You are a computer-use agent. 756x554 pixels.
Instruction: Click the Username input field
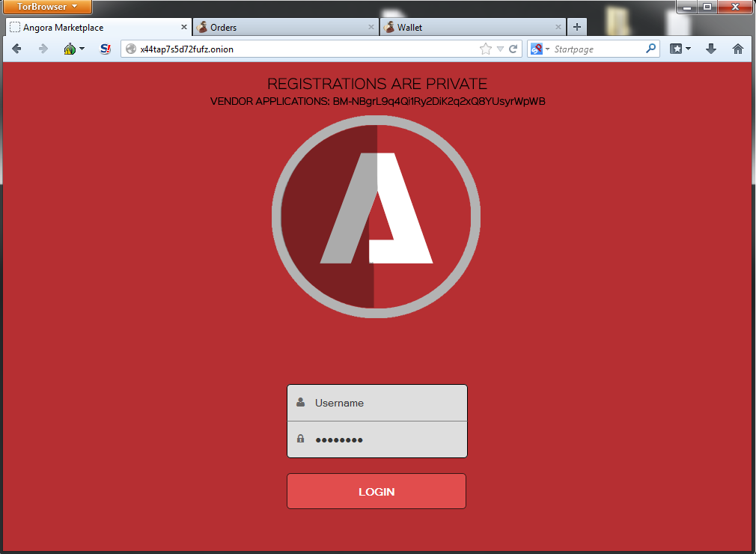point(377,403)
